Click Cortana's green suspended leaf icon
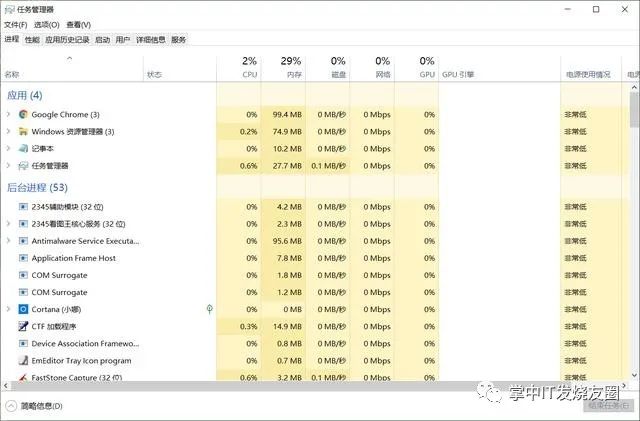 (x=210, y=309)
